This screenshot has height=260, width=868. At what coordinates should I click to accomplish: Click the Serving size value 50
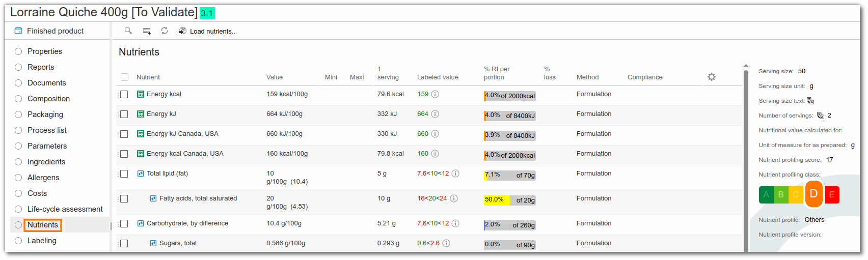(x=802, y=71)
